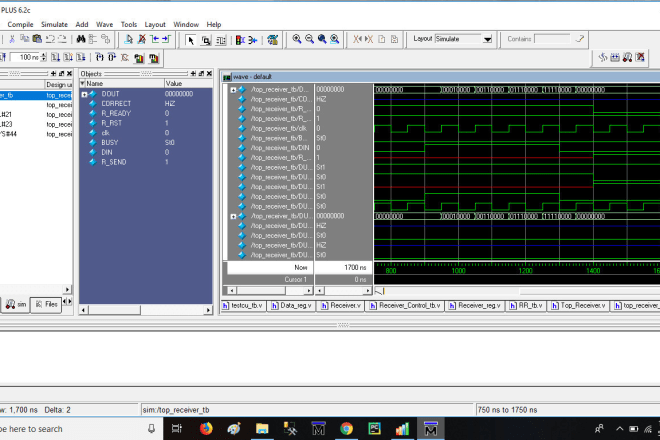The width and height of the screenshot is (660, 440).
Task: Open the Add menu
Action: coord(82,24)
